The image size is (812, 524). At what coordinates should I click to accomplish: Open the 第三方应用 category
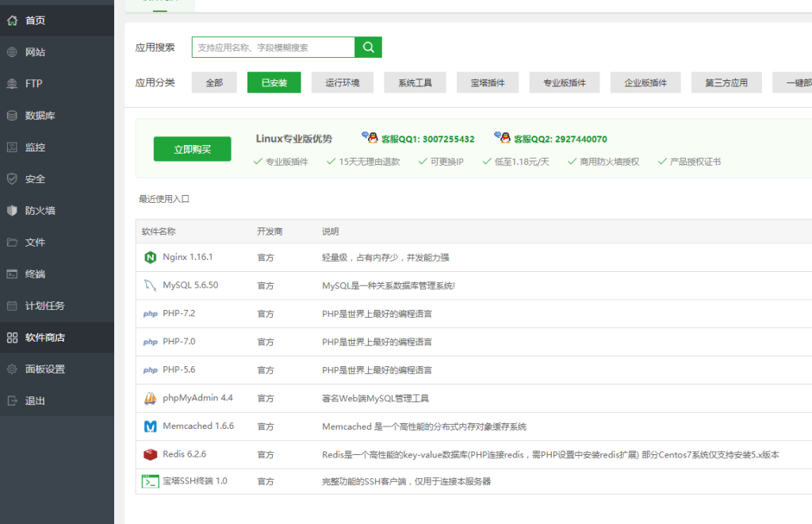[726, 82]
